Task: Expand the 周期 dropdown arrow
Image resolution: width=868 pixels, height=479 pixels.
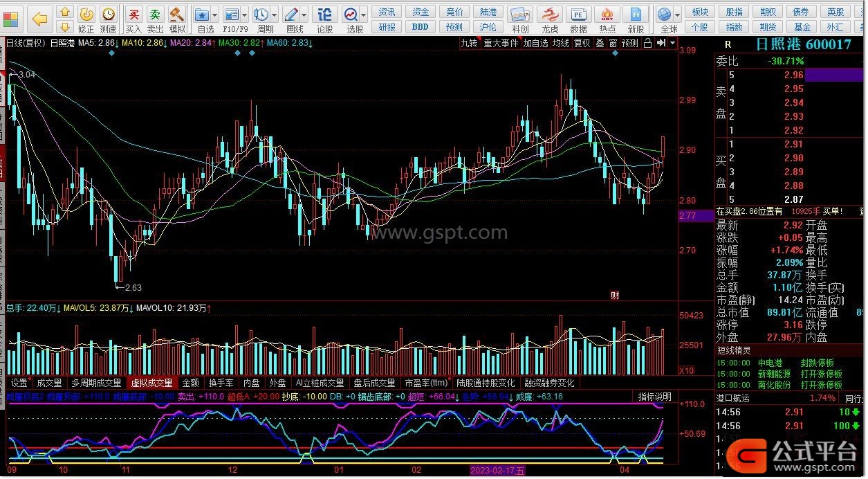Action: [x=275, y=15]
